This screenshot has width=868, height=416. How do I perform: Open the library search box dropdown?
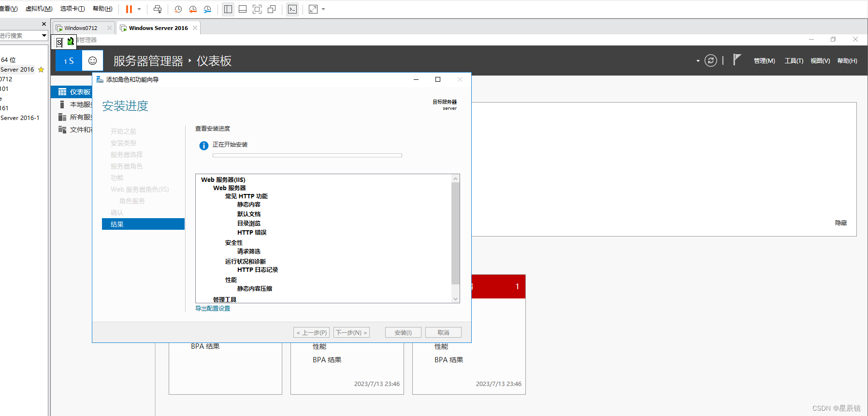click(x=44, y=35)
